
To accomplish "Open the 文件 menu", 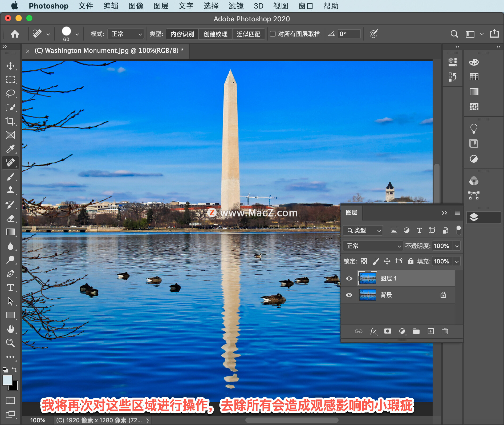I will [86, 6].
